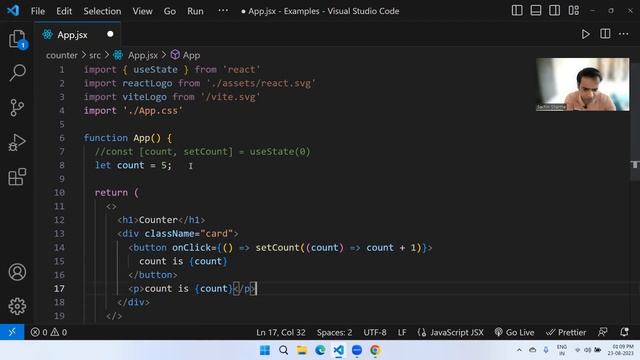Screen dimensions: 640x360
Task: Place cursor on 'let count = 5;' line
Action: (x=133, y=165)
